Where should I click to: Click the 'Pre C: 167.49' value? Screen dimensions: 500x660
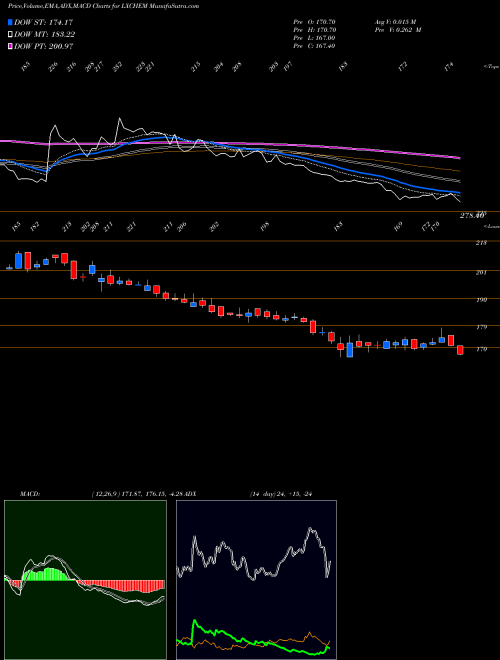(314, 46)
